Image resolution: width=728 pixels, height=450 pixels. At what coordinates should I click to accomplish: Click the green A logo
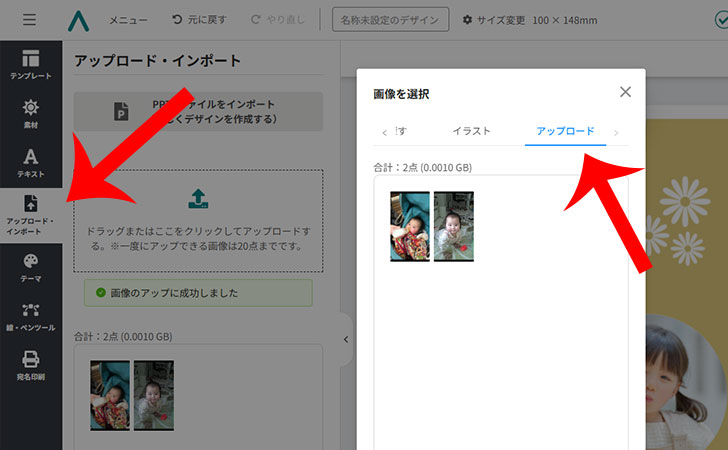79,20
